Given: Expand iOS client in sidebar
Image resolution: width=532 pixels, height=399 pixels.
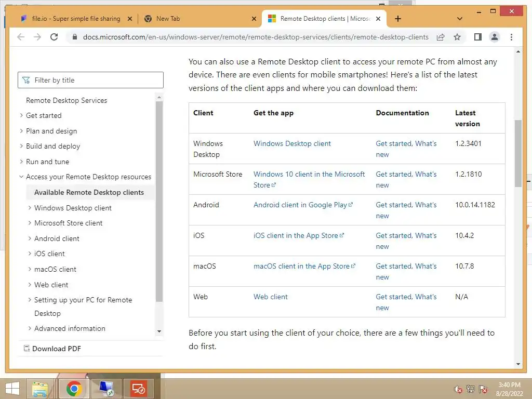Looking at the screenshot, I should 49,254.
